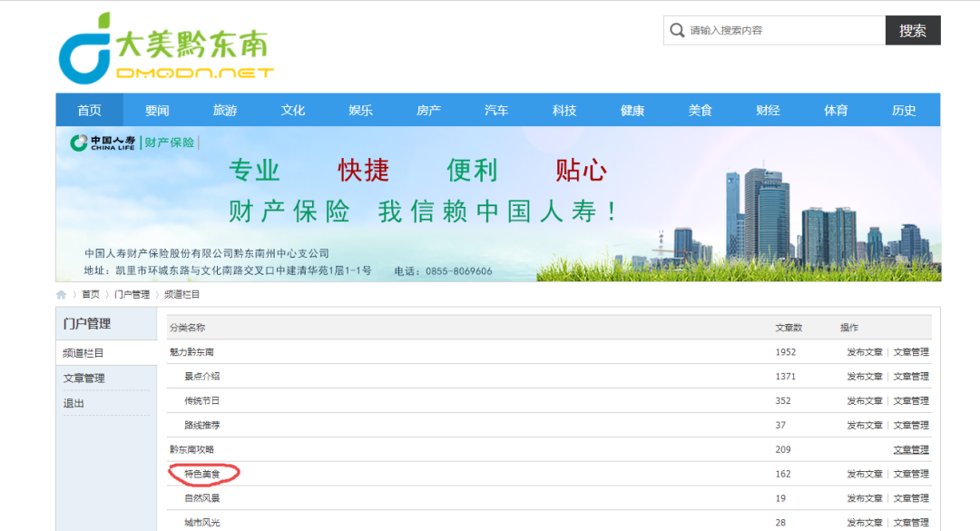This screenshot has width=980, height=531.
Task: Open the 体育 navigation tab
Action: (836, 110)
